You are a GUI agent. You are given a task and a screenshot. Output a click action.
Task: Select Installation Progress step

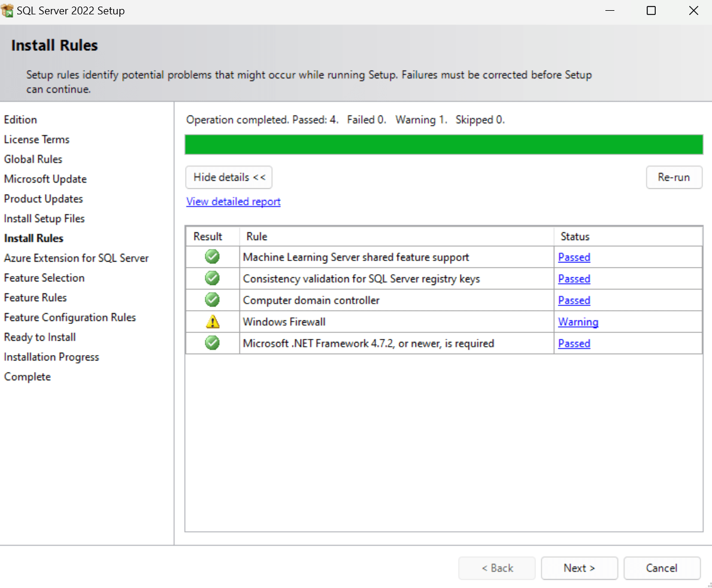click(x=51, y=357)
